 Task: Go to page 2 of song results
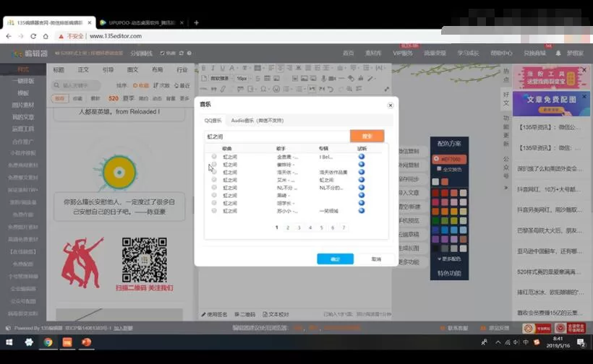coord(288,227)
